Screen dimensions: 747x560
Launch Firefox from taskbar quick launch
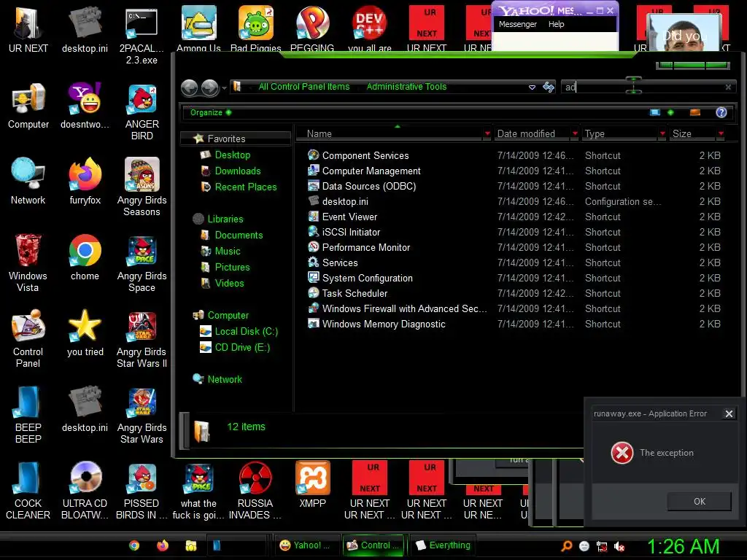tap(163, 545)
